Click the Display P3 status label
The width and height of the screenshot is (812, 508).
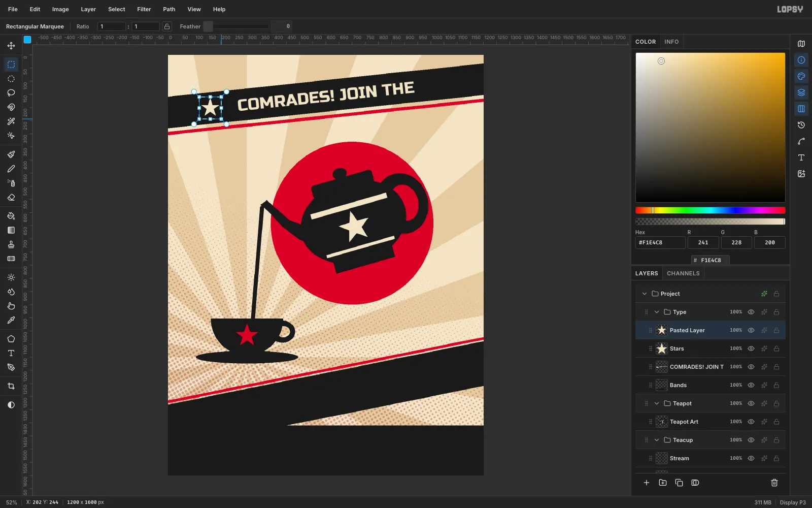click(x=793, y=502)
